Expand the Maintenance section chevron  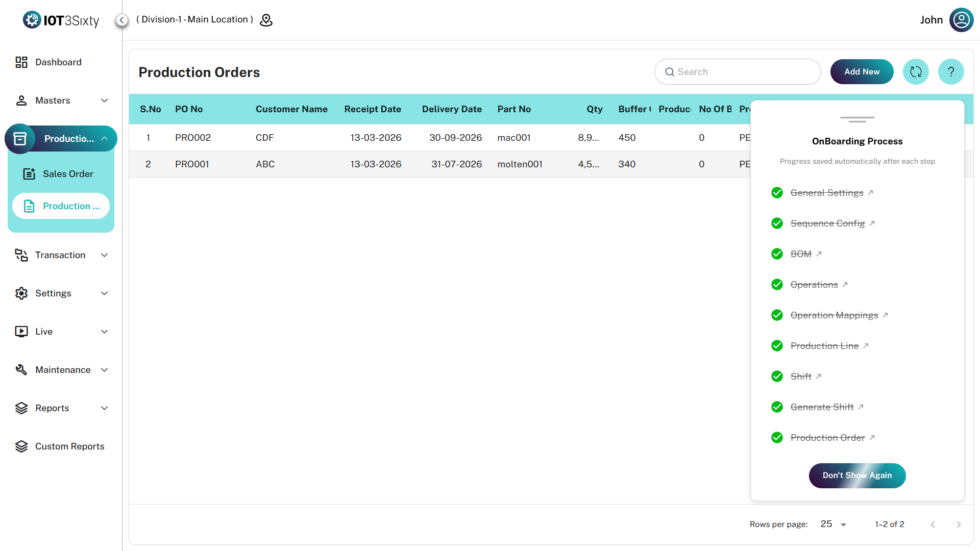[x=105, y=370]
